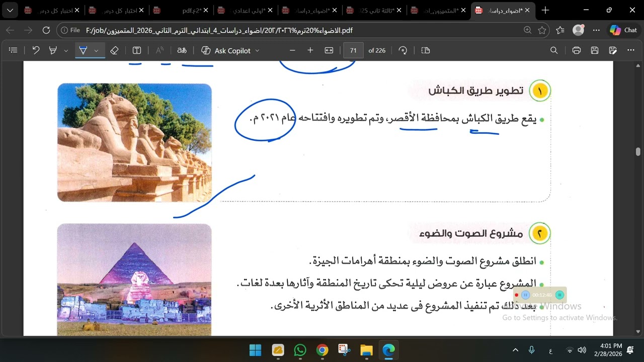This screenshot has width=644, height=362.
Task: Click Save As icon with pencil
Action: tap(613, 50)
